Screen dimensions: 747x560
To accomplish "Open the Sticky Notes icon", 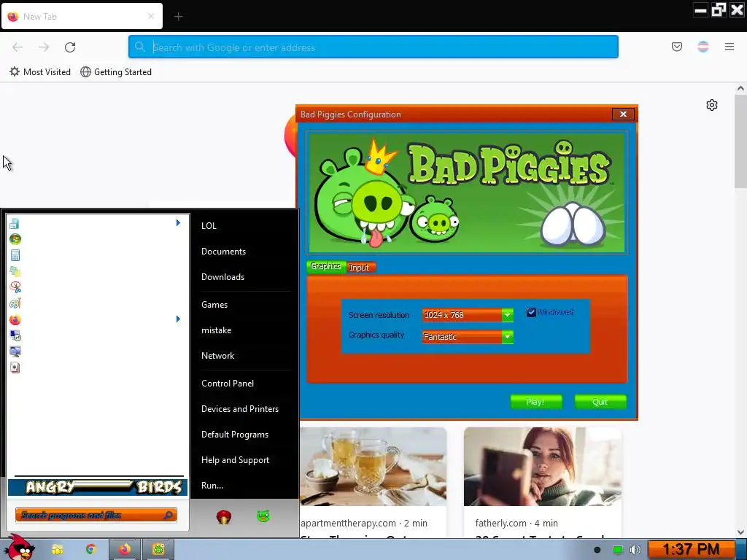I will [15, 271].
